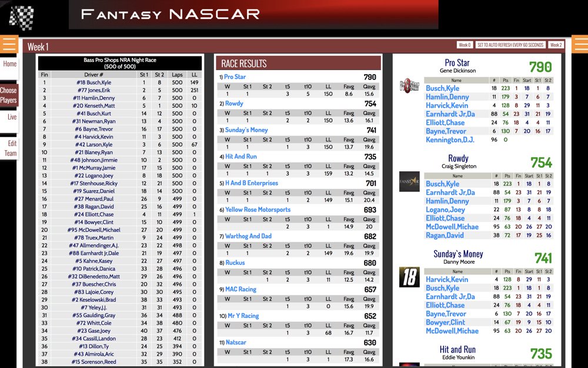Select Kennington,D.J. on Pro Star roster
This screenshot has height=368, width=588.
click(450, 140)
